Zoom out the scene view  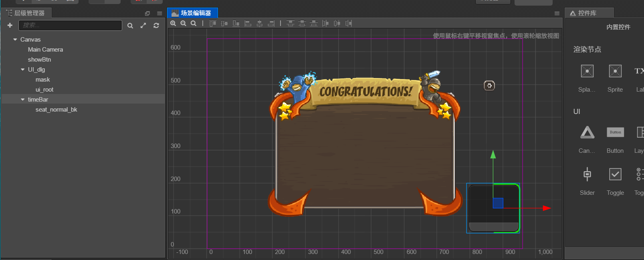[183, 23]
